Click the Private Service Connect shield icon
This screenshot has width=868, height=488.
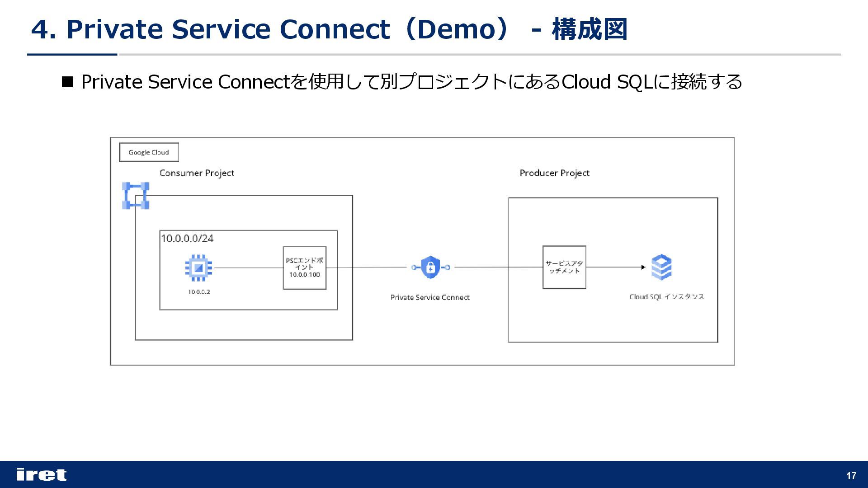(x=430, y=267)
